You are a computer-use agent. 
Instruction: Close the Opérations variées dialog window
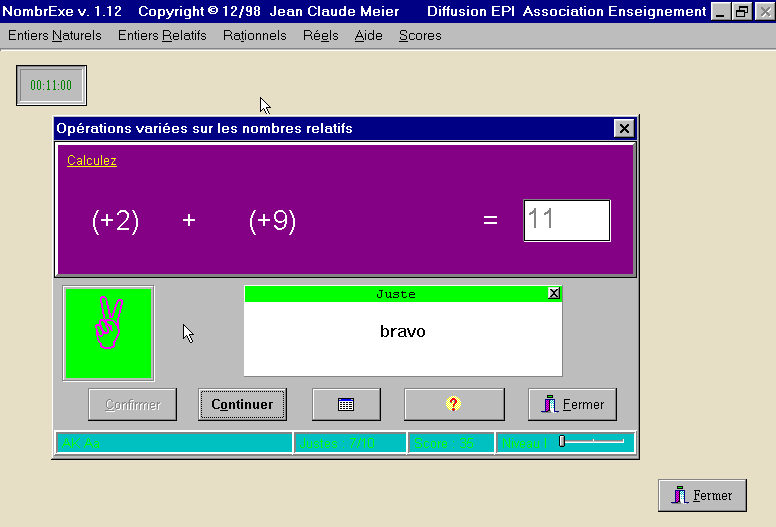(623, 128)
